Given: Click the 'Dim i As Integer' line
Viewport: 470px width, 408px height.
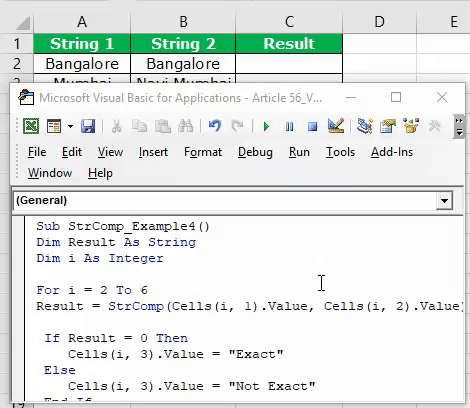Looking at the screenshot, I should coord(100,258).
